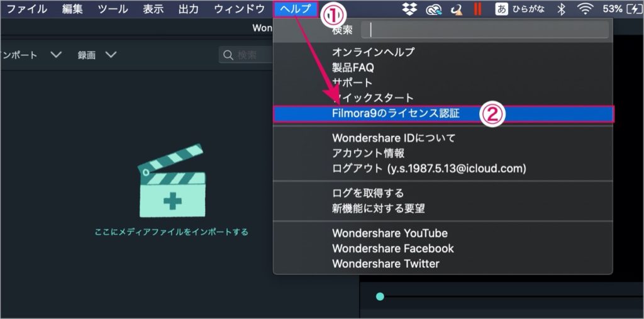Click the red double-bar menu bar icon
This screenshot has height=319, width=644.
click(477, 9)
